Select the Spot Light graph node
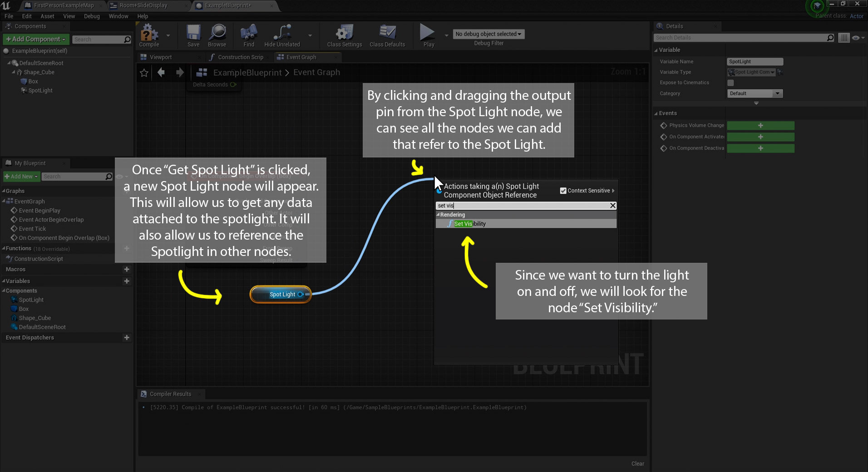868x472 pixels. [x=281, y=294]
